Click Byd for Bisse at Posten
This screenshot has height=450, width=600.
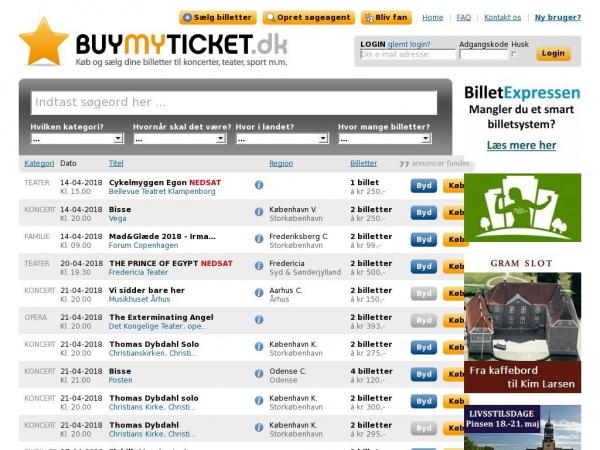coord(424,374)
